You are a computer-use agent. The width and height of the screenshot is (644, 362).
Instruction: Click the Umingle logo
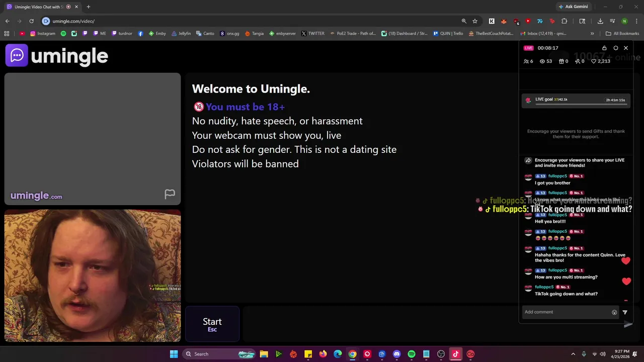pyautogui.click(x=57, y=55)
